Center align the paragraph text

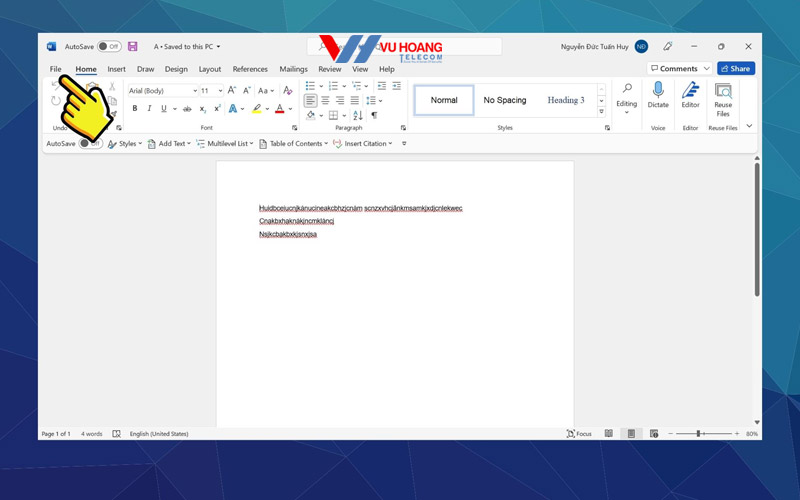[325, 101]
